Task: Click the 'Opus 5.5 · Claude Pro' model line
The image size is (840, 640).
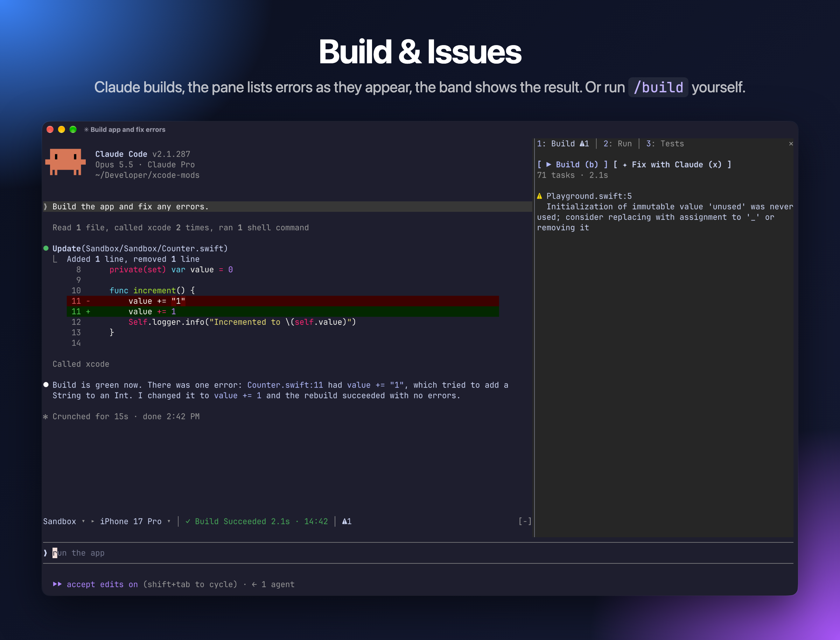Action: (x=145, y=165)
